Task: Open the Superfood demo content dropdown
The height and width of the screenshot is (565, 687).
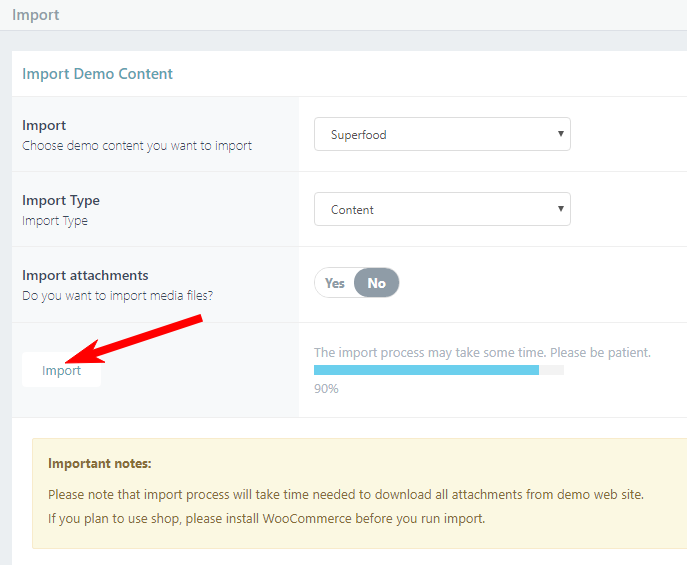Action: coord(442,134)
